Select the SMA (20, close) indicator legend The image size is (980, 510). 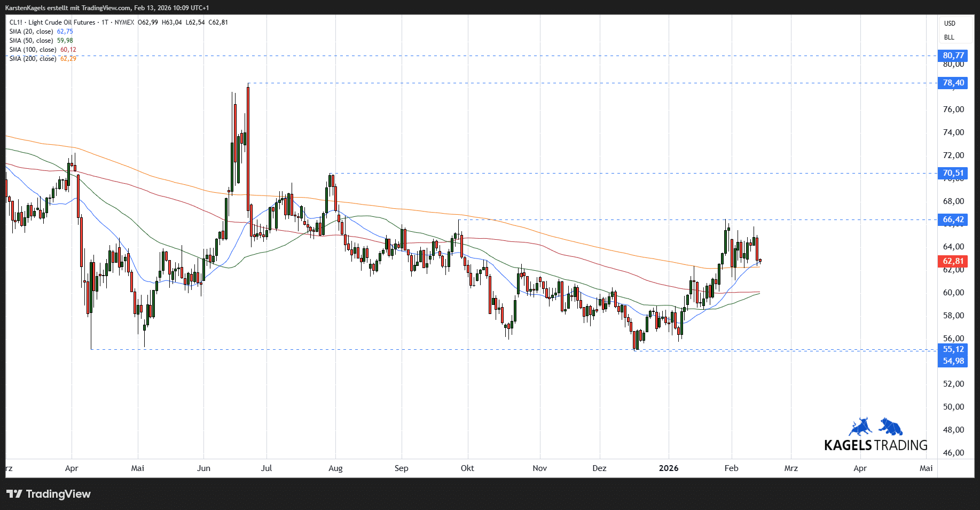point(32,32)
